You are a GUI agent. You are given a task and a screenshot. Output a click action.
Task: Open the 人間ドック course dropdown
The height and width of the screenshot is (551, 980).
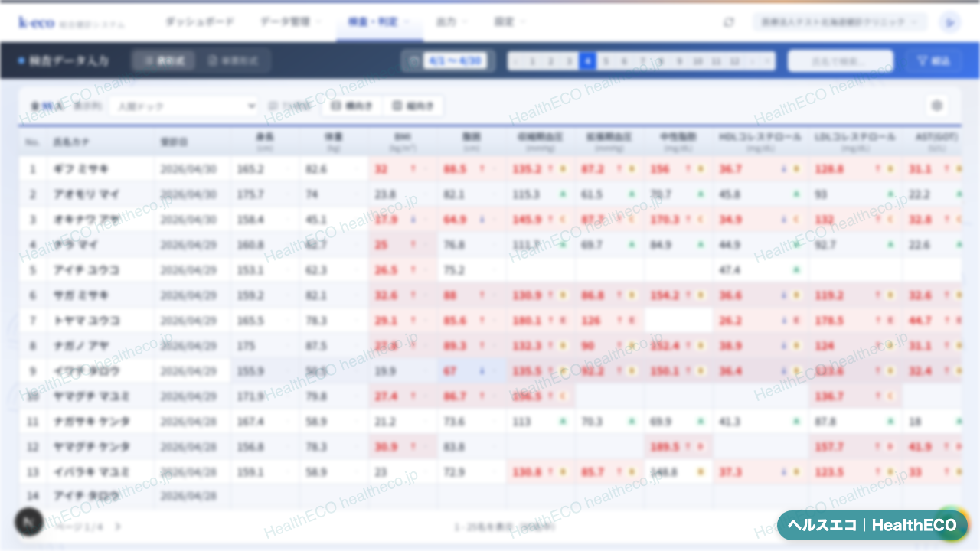pos(184,106)
